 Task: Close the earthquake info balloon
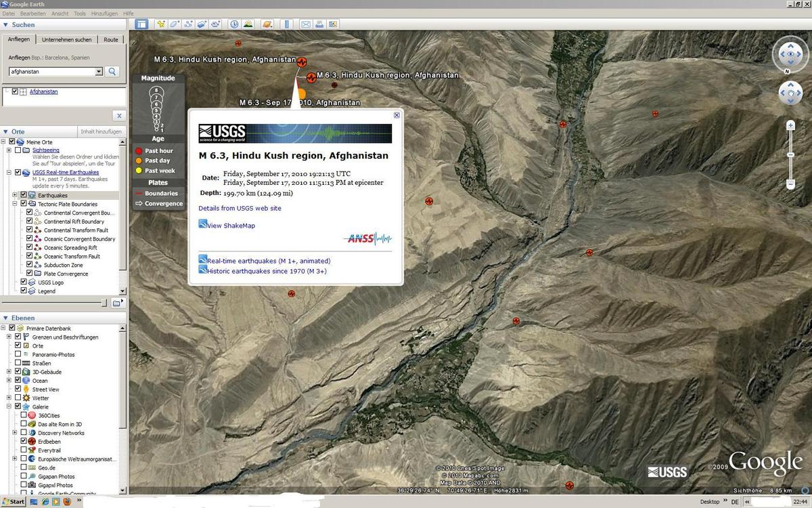pyautogui.click(x=397, y=115)
